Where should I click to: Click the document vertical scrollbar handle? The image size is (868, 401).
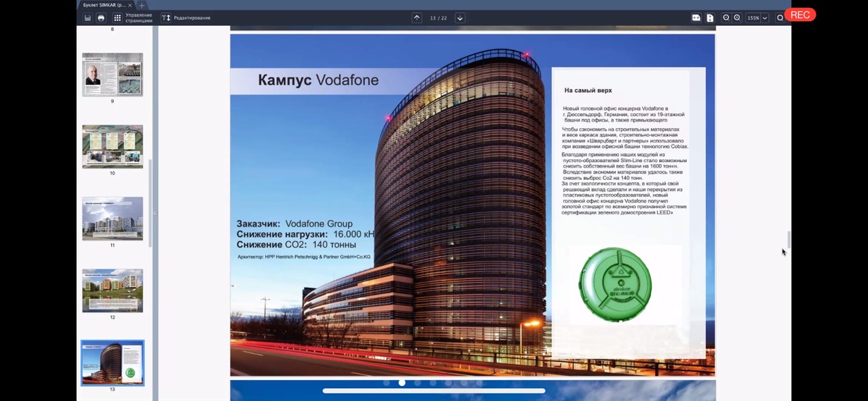click(x=788, y=240)
